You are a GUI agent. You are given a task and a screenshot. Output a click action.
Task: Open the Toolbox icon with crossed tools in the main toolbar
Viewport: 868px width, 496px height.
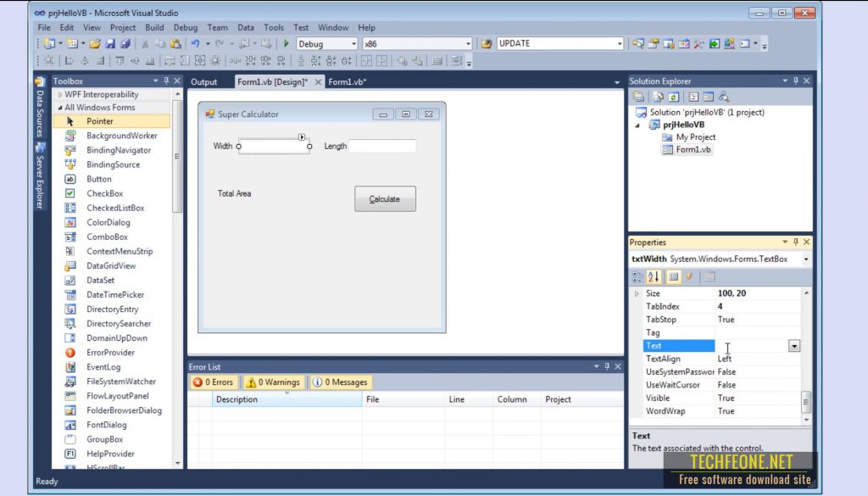click(x=698, y=44)
